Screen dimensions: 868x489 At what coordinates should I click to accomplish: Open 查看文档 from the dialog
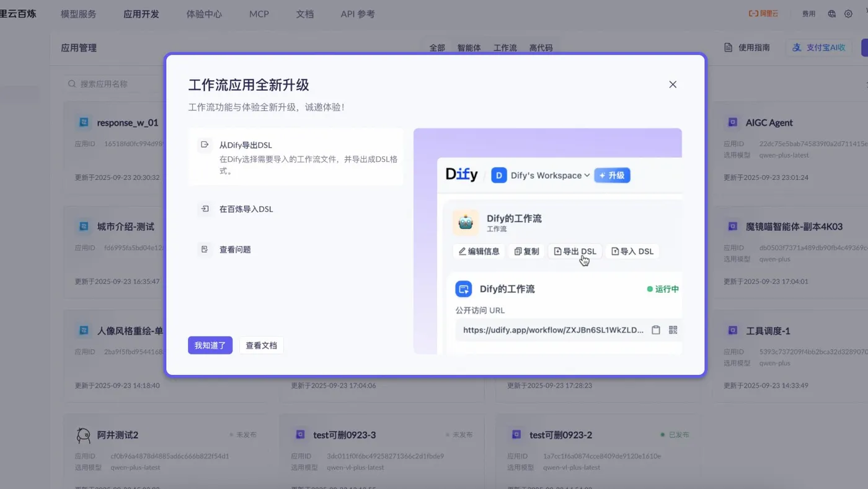point(261,346)
